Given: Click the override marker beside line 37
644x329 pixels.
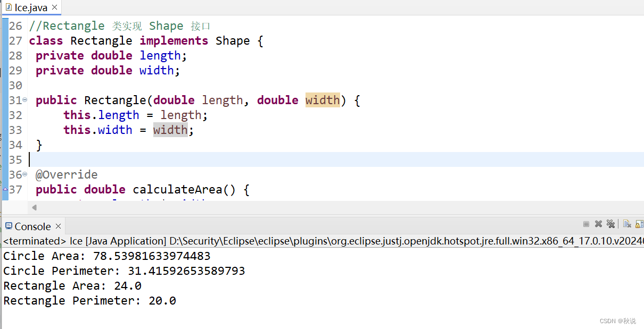Looking at the screenshot, I should (x=5, y=189).
